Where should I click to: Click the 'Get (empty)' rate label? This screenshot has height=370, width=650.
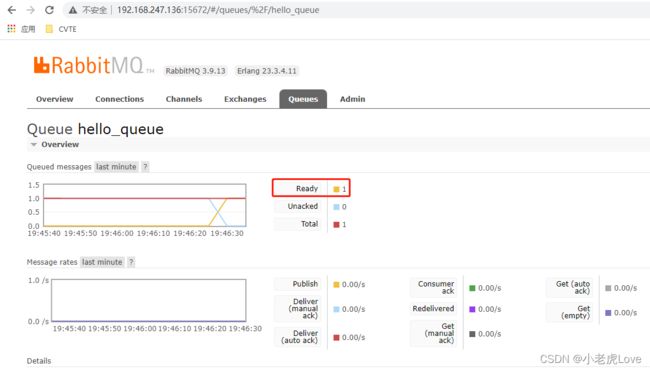pyautogui.click(x=575, y=312)
